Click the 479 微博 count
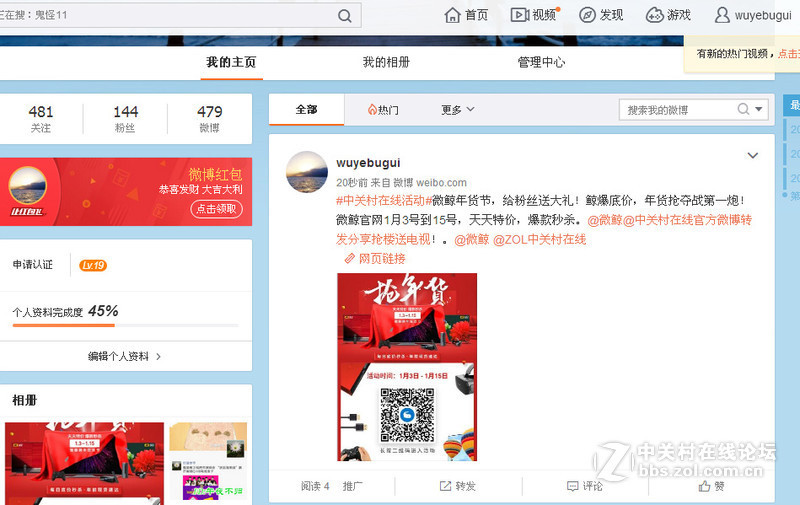The image size is (800, 505). (210, 118)
